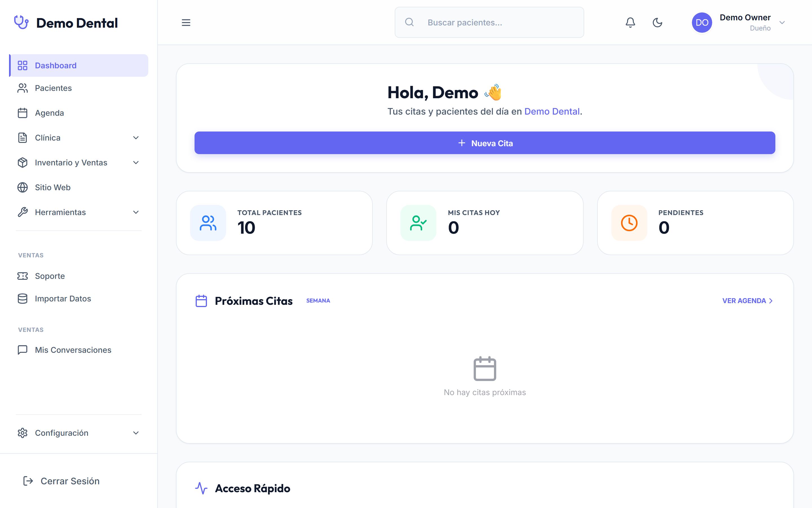This screenshot has height=508, width=812.
Task: Click the Acceso Rápido activity icon
Action: (201, 488)
